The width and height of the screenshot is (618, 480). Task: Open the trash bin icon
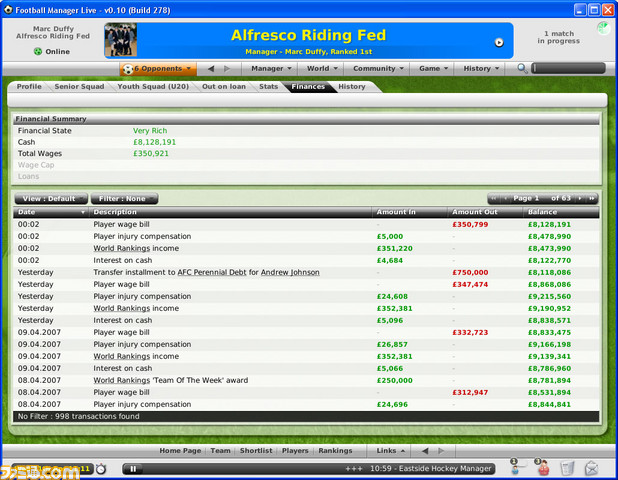[567, 468]
